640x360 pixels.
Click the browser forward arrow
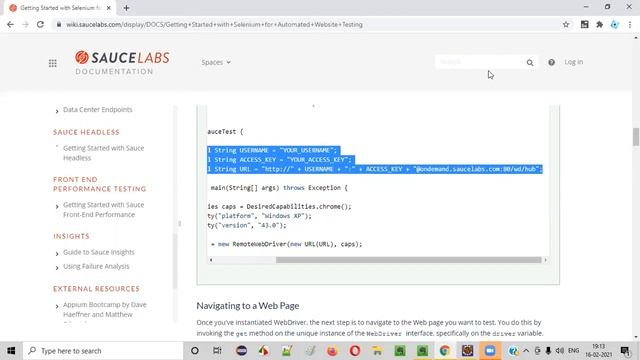click(25, 24)
